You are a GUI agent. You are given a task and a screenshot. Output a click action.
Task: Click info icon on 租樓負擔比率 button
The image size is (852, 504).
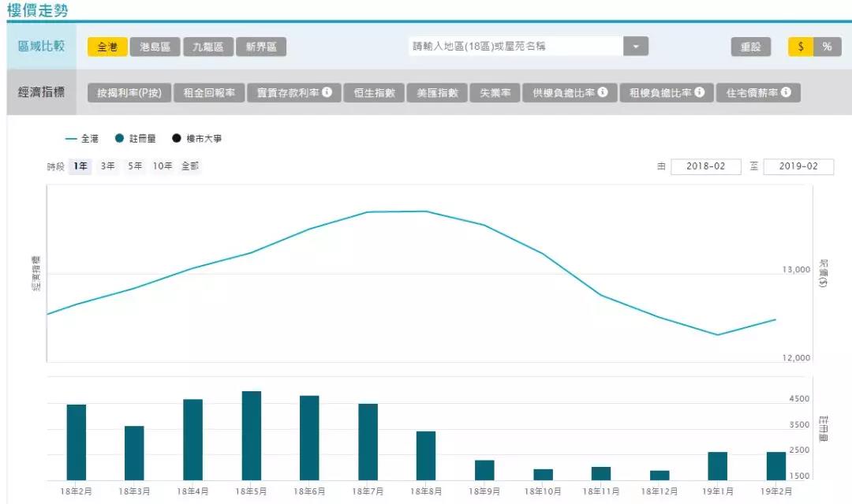tap(699, 92)
